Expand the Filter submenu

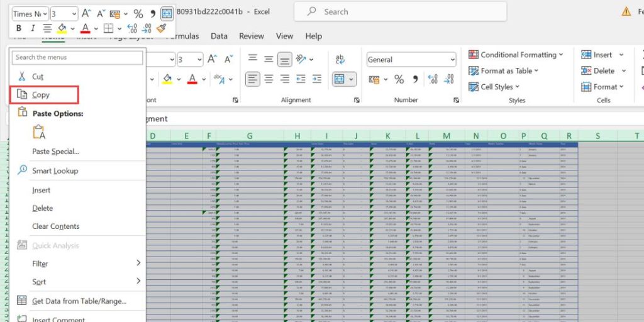click(77, 264)
